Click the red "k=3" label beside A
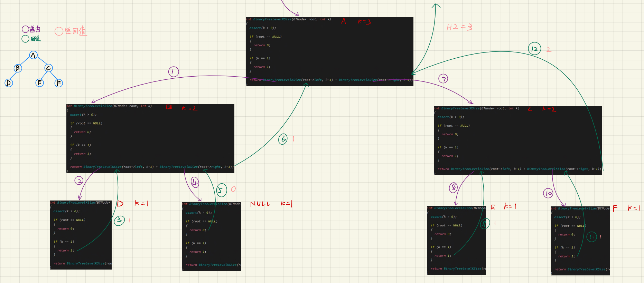This screenshot has height=283, width=644. pyautogui.click(x=364, y=21)
